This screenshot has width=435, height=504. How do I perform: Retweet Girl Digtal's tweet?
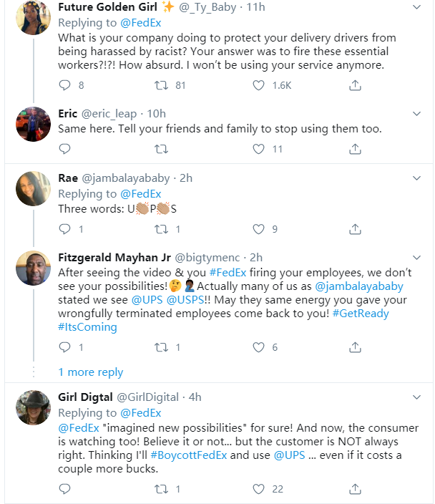pos(162,489)
